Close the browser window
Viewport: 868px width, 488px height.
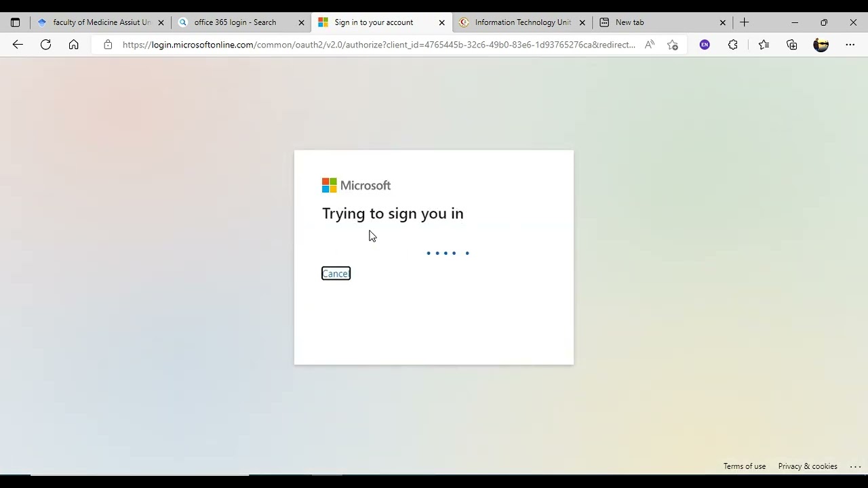pyautogui.click(x=853, y=22)
